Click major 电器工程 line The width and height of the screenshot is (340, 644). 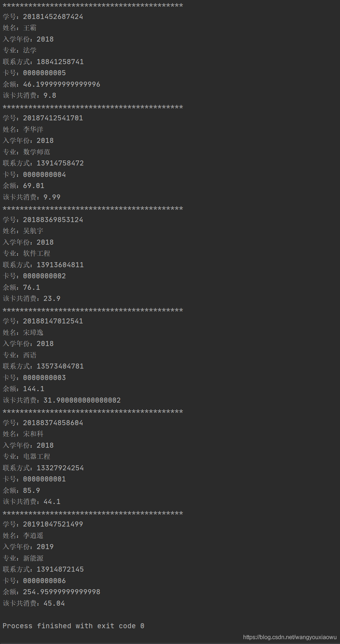point(27,457)
